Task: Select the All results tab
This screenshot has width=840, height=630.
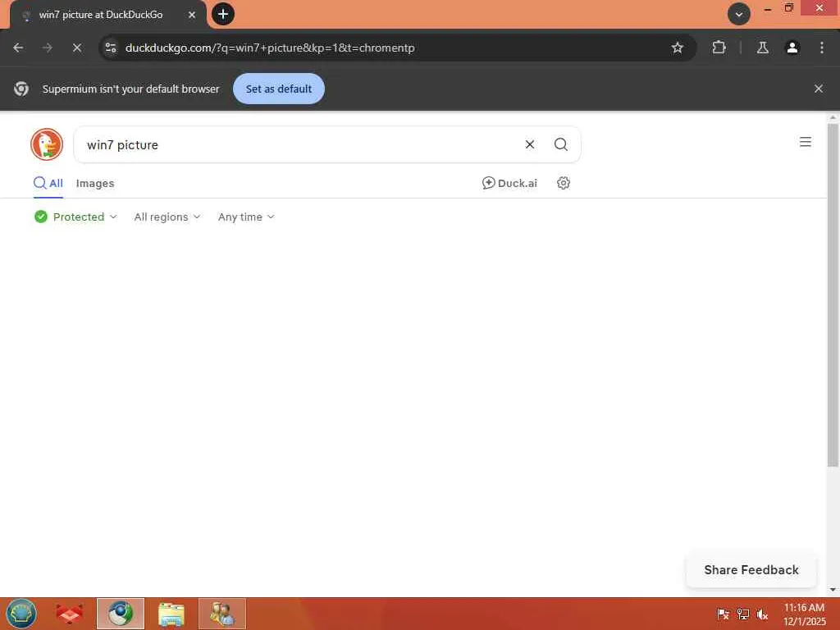Action: pyautogui.click(x=48, y=183)
